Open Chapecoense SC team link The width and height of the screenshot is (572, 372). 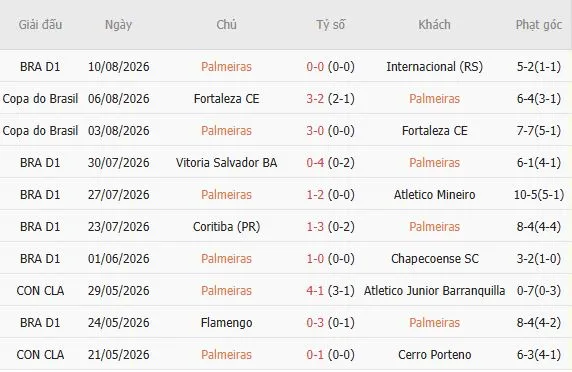434,259
